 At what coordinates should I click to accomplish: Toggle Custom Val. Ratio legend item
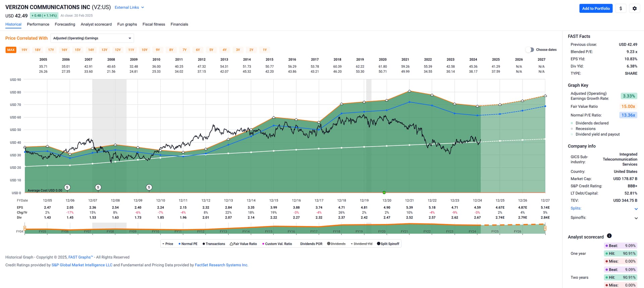tap(277, 244)
